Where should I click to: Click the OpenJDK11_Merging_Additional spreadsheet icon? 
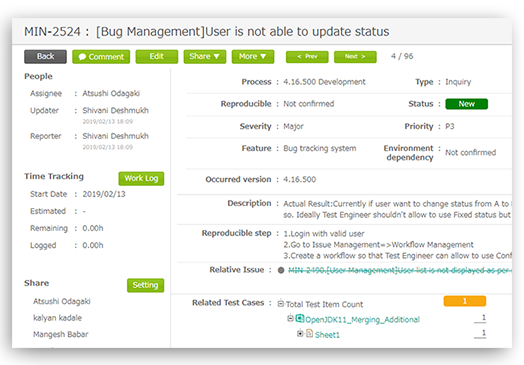[x=300, y=318]
